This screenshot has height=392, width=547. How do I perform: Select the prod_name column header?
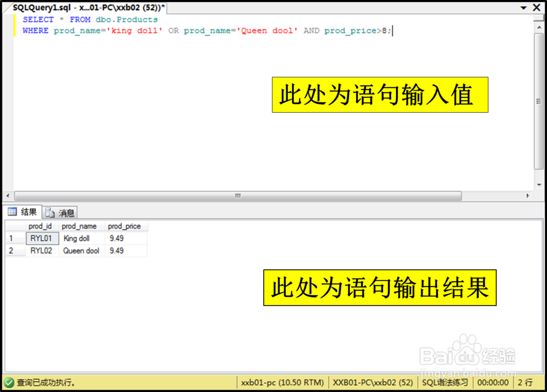point(80,226)
